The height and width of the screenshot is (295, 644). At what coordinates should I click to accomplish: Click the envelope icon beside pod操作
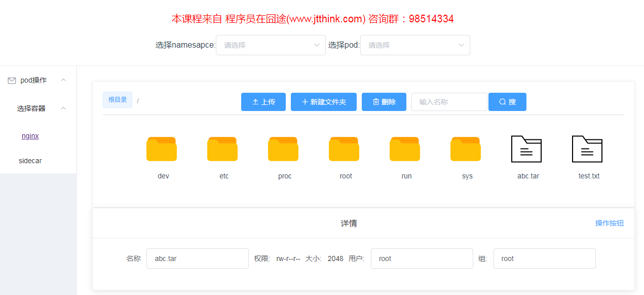coord(12,81)
